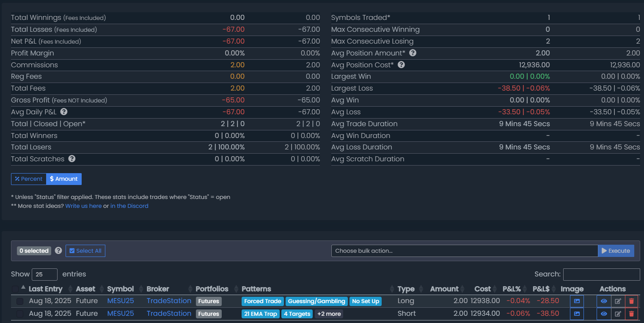Tick the checkbox for the Long trade row
This screenshot has width=644, height=323.
(x=20, y=301)
